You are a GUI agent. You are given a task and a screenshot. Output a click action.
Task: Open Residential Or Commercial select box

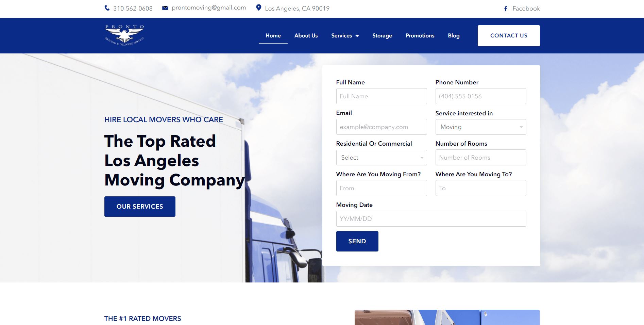pyautogui.click(x=381, y=158)
